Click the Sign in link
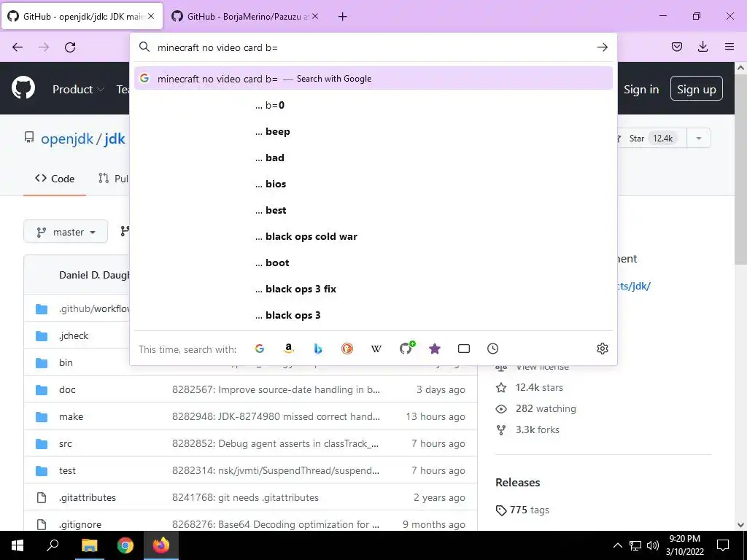This screenshot has height=560, width=747. point(641,89)
